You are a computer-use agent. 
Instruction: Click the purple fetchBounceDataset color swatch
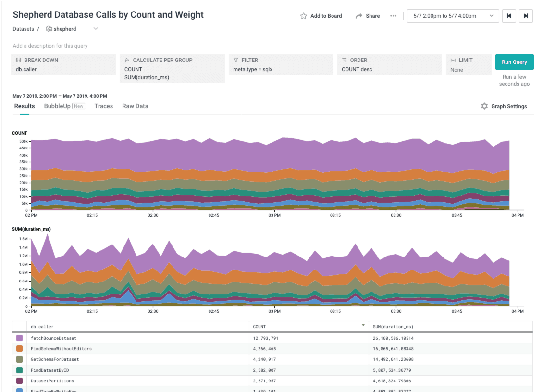20,338
